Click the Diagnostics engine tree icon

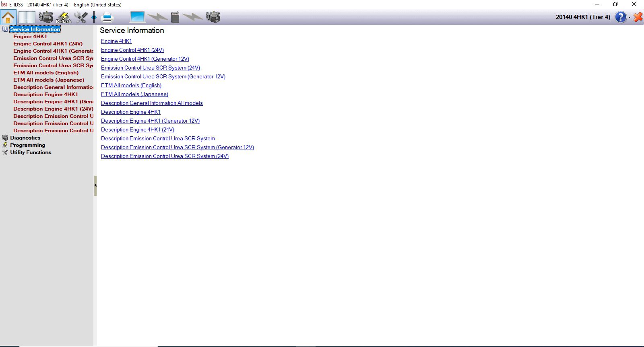tap(5, 138)
